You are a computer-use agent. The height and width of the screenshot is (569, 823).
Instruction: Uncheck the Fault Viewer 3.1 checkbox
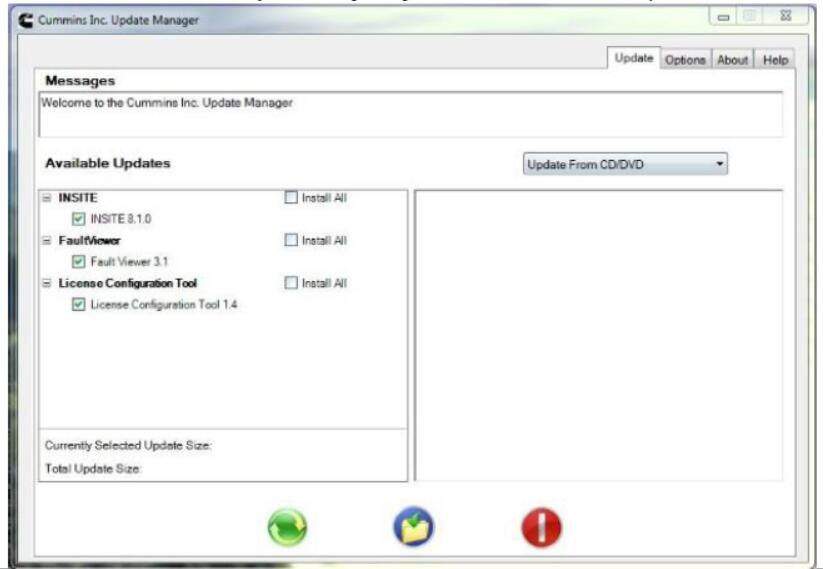coord(79,261)
